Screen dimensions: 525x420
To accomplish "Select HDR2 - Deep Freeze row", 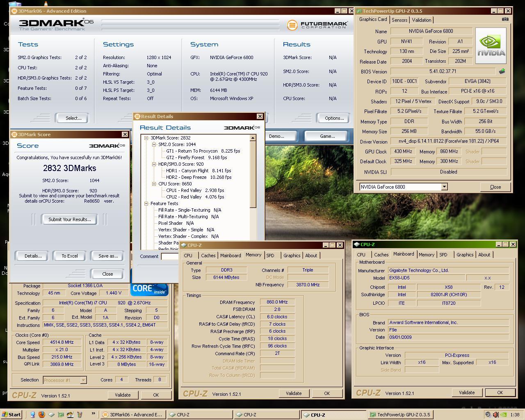I will [199, 177].
